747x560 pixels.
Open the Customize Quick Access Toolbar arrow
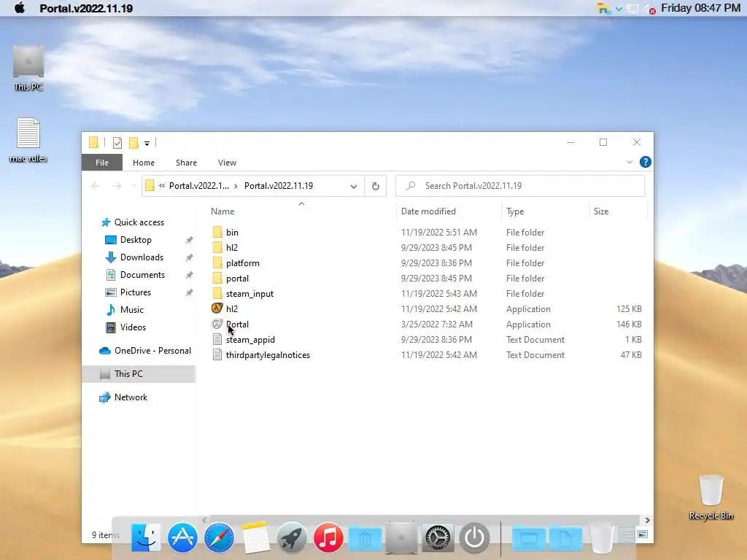(147, 143)
